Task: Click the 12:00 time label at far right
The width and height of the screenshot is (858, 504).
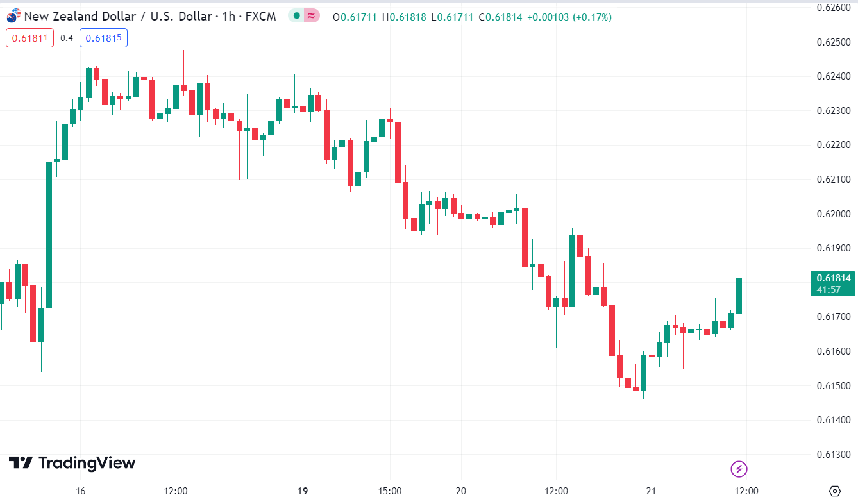Action: [746, 491]
